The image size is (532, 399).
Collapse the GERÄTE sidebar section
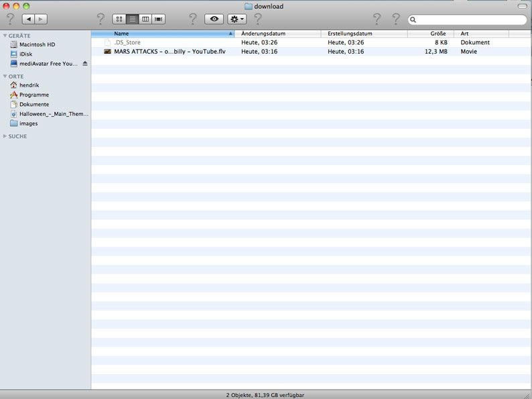click(x=5, y=36)
